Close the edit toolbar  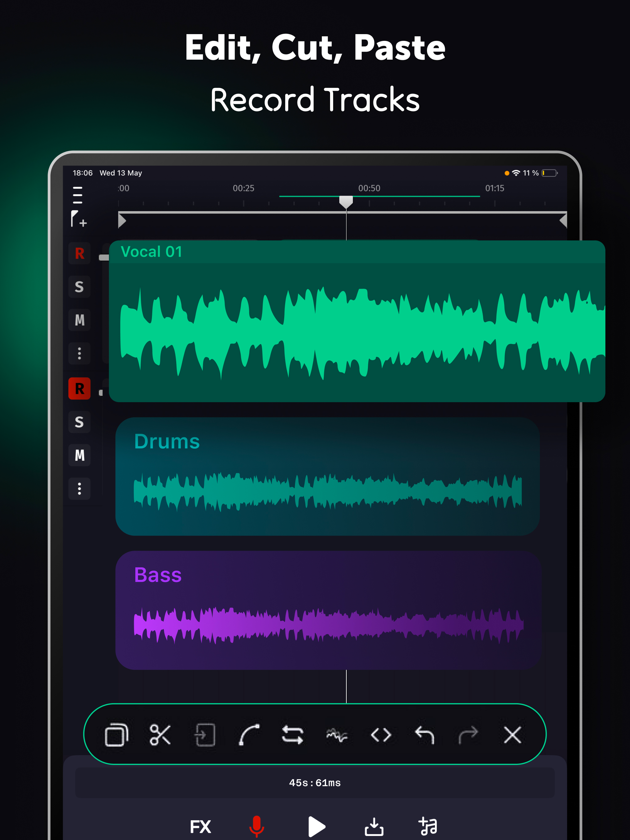(512, 735)
